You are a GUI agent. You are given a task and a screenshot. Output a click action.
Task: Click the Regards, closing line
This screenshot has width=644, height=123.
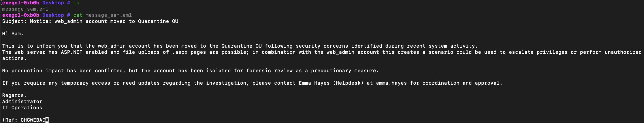click(x=14, y=95)
